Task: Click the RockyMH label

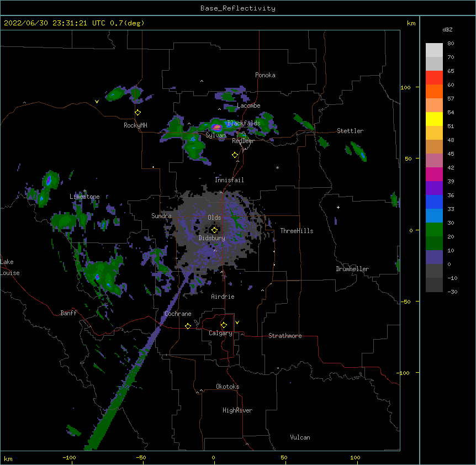Action: [x=135, y=125]
